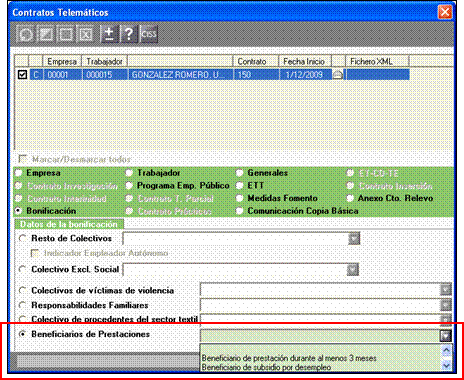Image resolution: width=464 pixels, height=380 pixels.
Task: Open Colectivos de víctimas de violencia dropdown
Action: click(x=446, y=290)
